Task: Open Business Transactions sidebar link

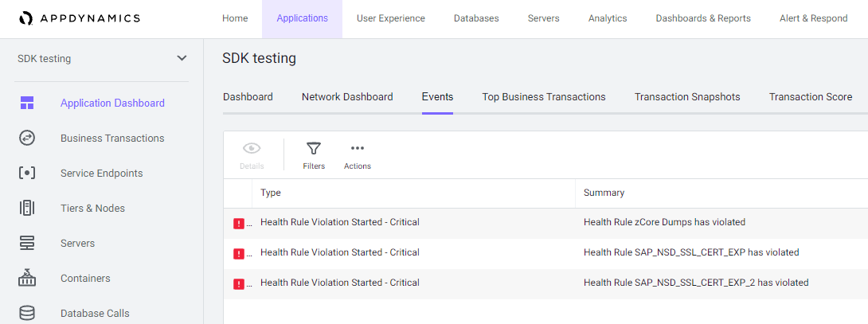Action: tap(112, 138)
